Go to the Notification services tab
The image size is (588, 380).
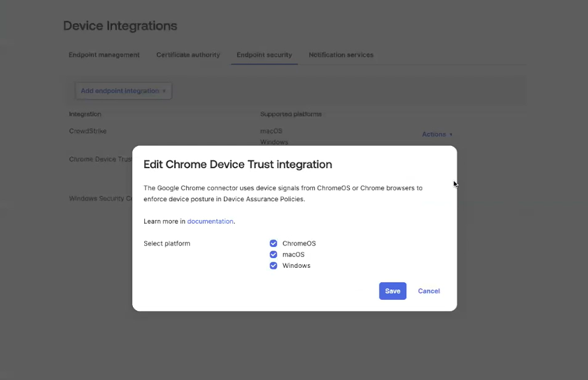[341, 55]
